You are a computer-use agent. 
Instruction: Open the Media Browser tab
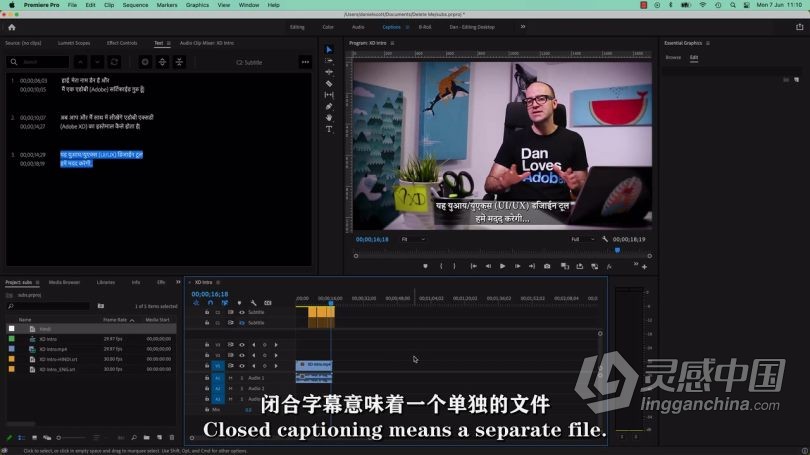click(64, 283)
